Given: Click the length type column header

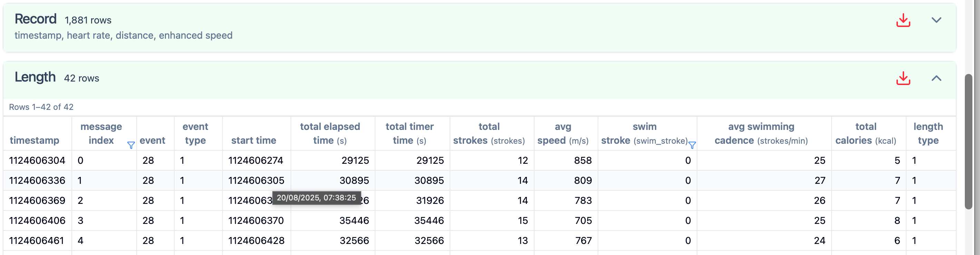Looking at the screenshot, I should 928,133.
